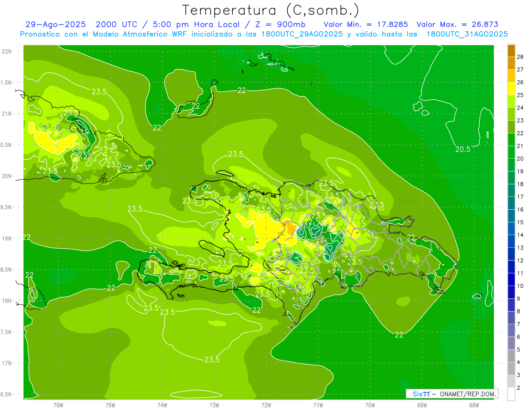
Task: Click the 72W longitude axis label
Action: tap(266, 405)
